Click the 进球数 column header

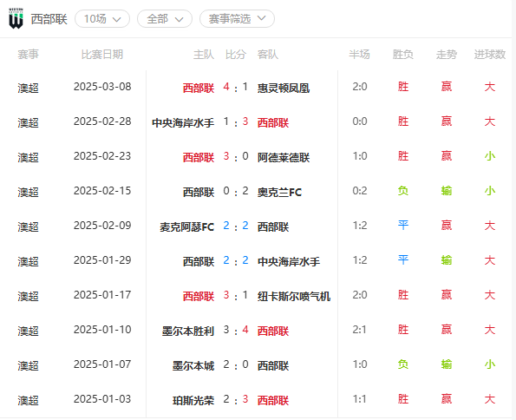[x=490, y=55]
